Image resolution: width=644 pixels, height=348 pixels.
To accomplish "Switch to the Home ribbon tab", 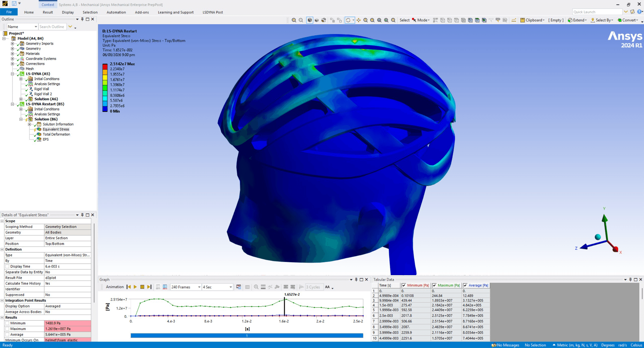I will (29, 12).
